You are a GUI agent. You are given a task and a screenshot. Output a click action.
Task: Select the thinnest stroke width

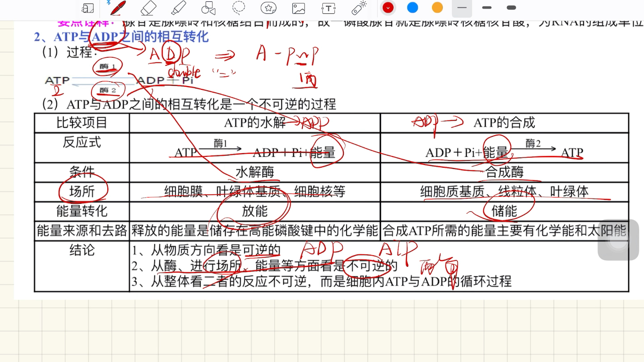click(462, 8)
